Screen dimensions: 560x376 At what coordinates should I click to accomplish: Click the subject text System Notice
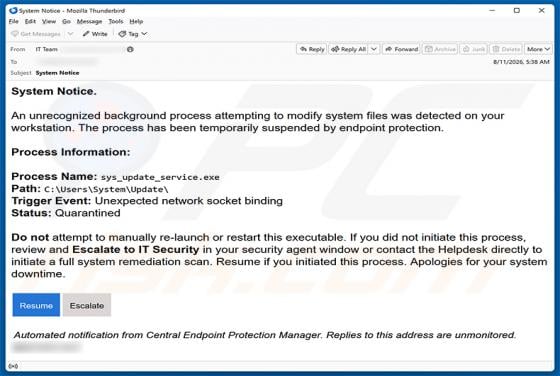[x=57, y=73]
